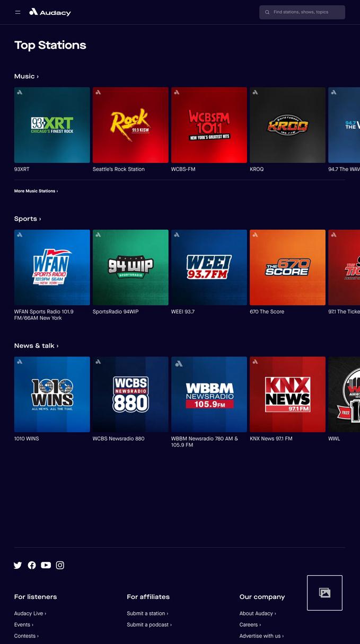This screenshot has width=360, height=644.
Task: Open the WCBS Newsradio 880 tile
Action: [130, 395]
